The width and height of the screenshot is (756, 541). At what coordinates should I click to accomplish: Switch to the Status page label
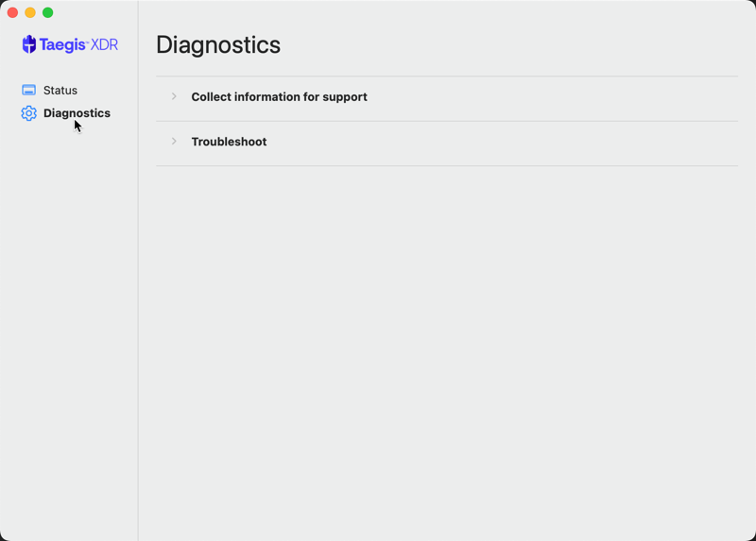point(60,90)
